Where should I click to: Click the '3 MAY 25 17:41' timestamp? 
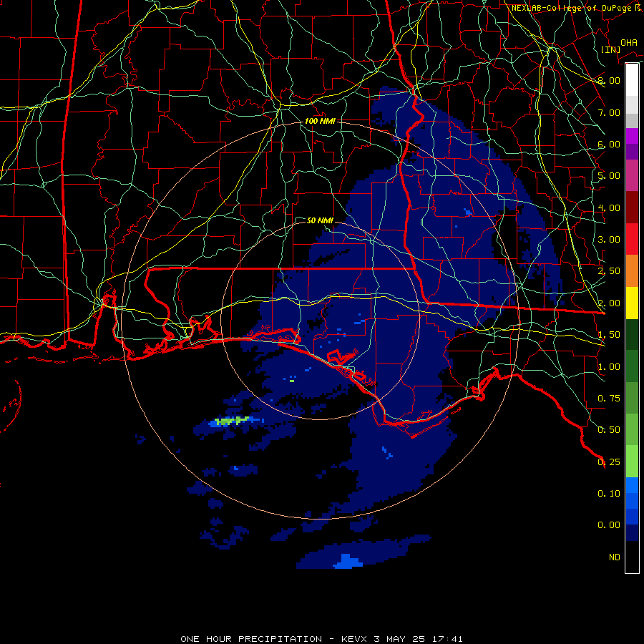tap(418, 639)
